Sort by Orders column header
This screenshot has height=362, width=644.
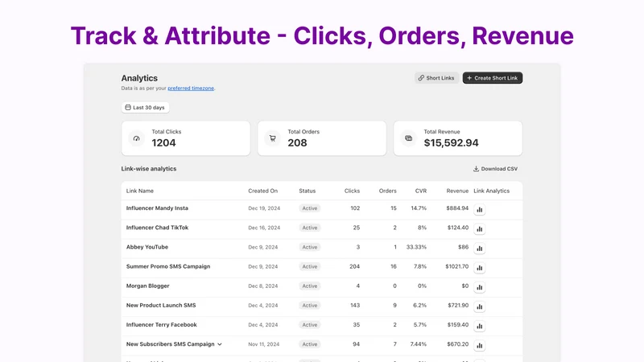[x=388, y=191]
